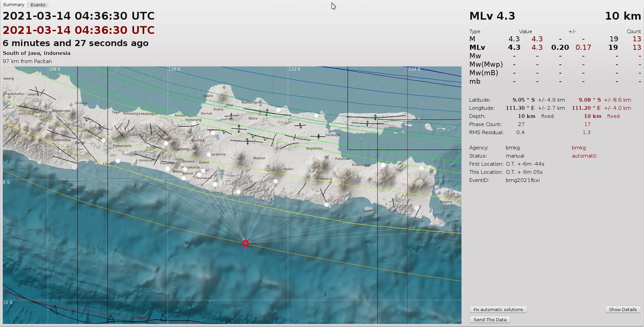The width and height of the screenshot is (644, 327).
Task: Click the 'manual' status value
Action: point(515,156)
